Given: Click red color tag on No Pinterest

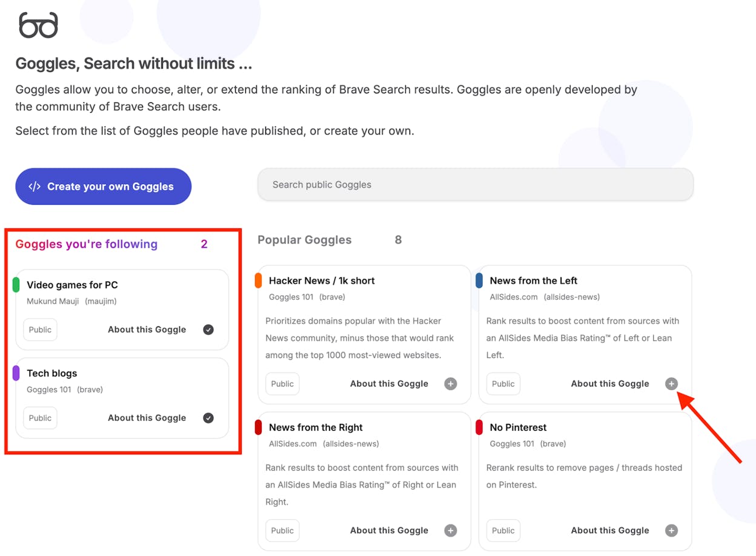Looking at the screenshot, I should tap(479, 428).
